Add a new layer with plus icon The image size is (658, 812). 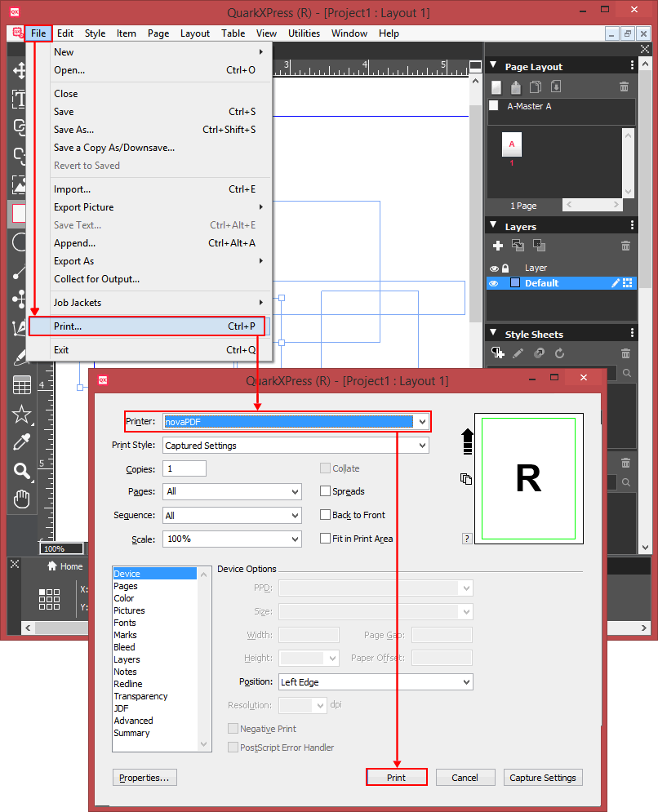pyautogui.click(x=498, y=246)
